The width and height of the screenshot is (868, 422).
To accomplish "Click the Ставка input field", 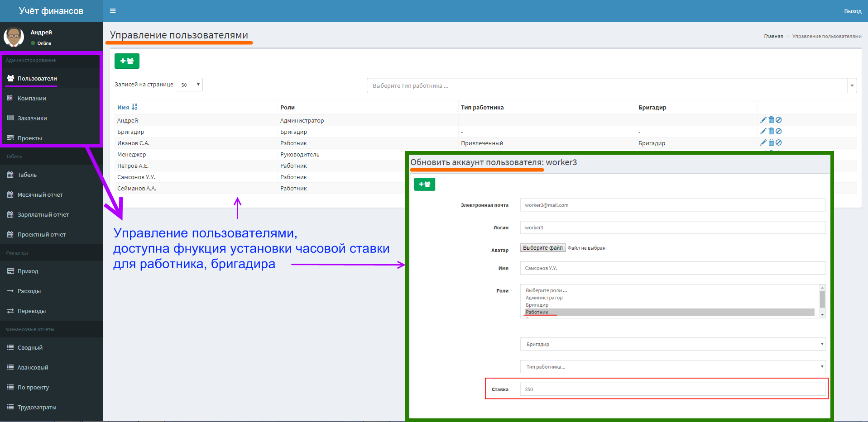I will point(673,389).
